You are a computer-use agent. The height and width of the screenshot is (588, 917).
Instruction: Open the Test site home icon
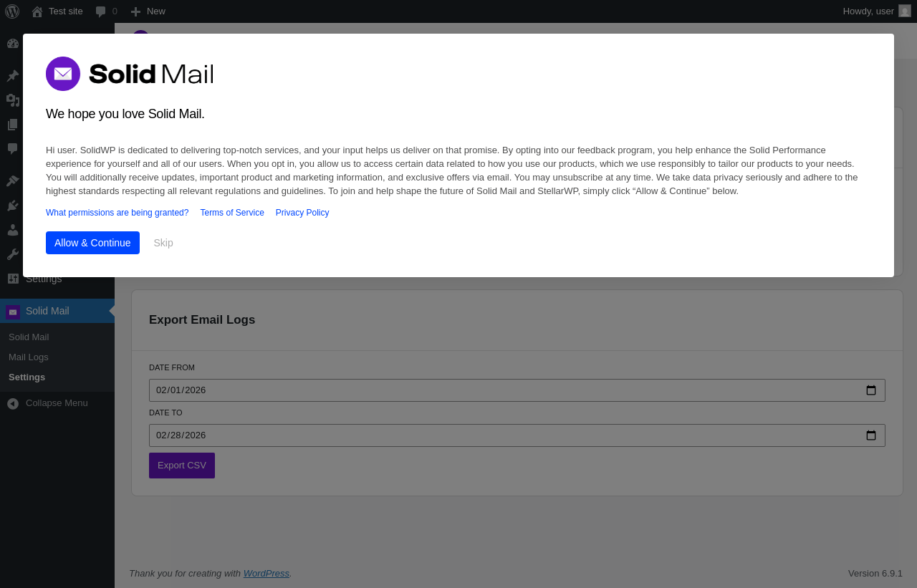click(x=37, y=11)
